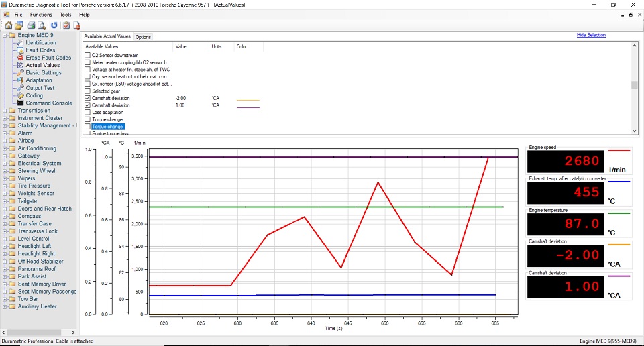The height and width of the screenshot is (346, 644).
Task: Open the Coding item in sidebar
Action: click(34, 95)
